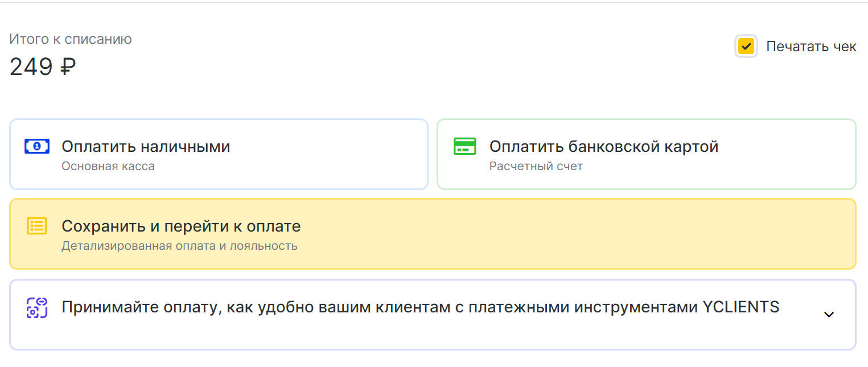Click the Печатать чек label text
Viewport: 868px width, 367px height.
point(811,47)
